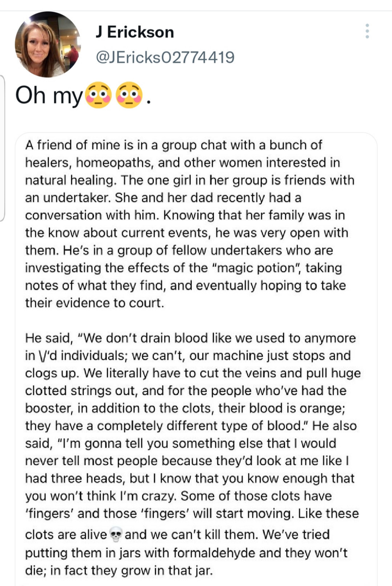Screen dimensions: 392x586
Task: Click the skull emoji after 'alive'
Action: pyautogui.click(x=116, y=535)
